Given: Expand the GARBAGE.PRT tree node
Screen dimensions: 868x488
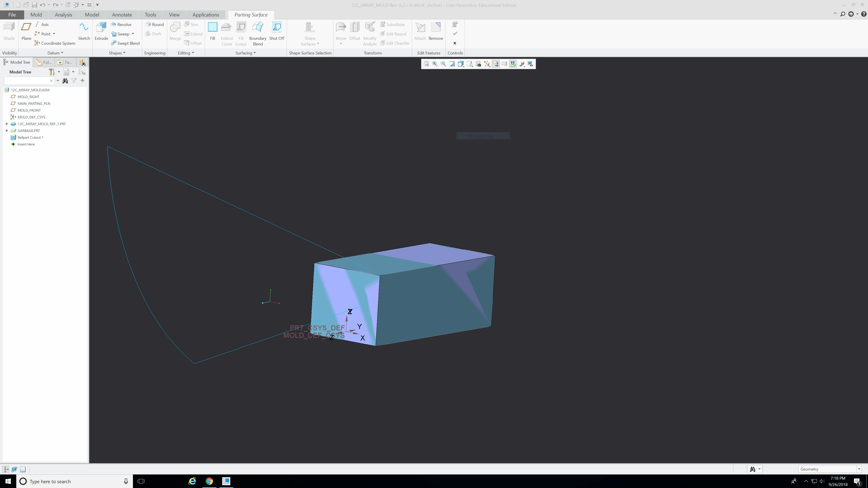Looking at the screenshot, I should pos(7,131).
